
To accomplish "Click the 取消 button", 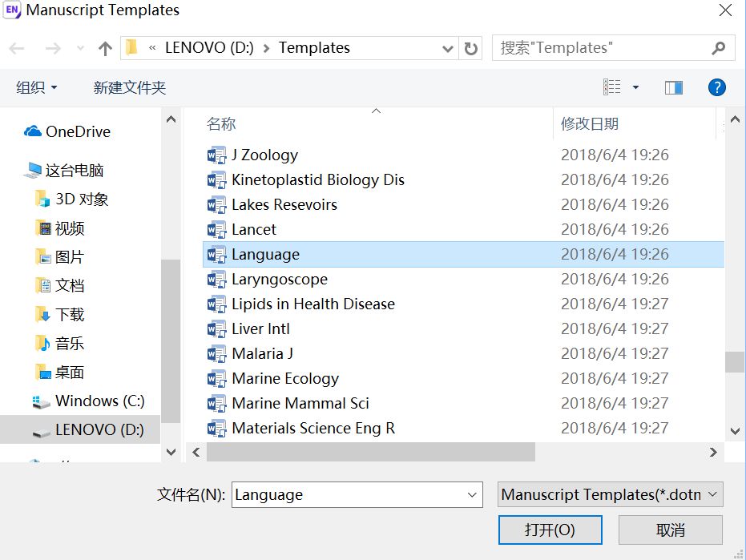I will pos(671,530).
